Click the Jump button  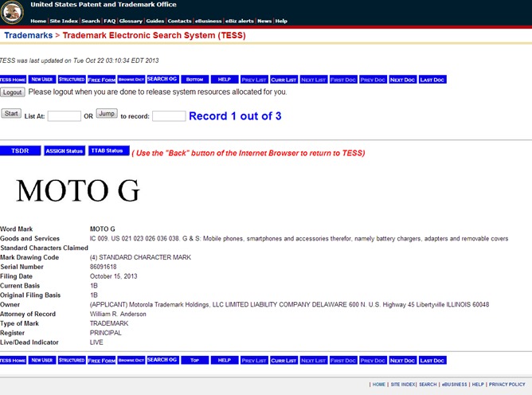coord(107,113)
